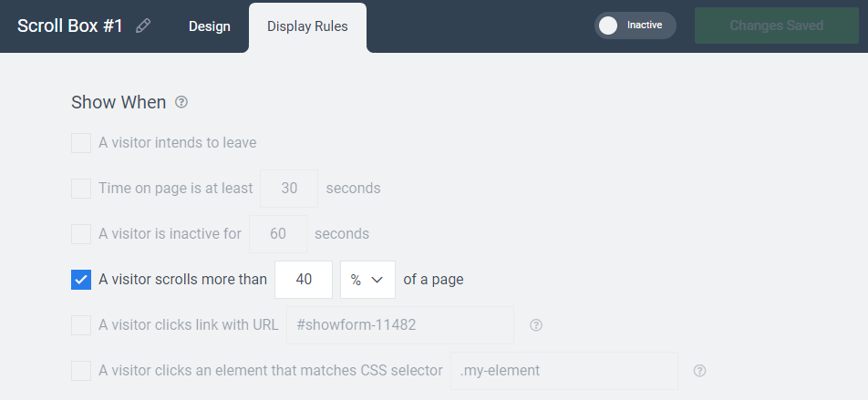Open help icon beside CSS selector field
Image resolution: width=868 pixels, height=400 pixels.
click(699, 371)
